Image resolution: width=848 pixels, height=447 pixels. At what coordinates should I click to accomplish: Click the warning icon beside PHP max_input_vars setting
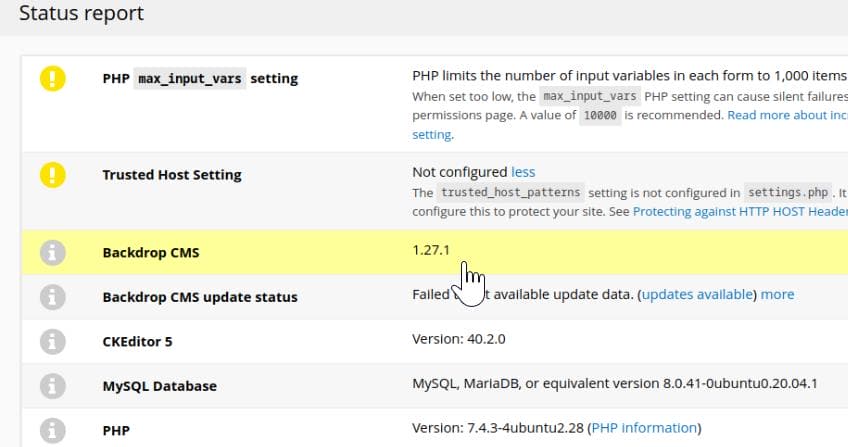[x=52, y=78]
